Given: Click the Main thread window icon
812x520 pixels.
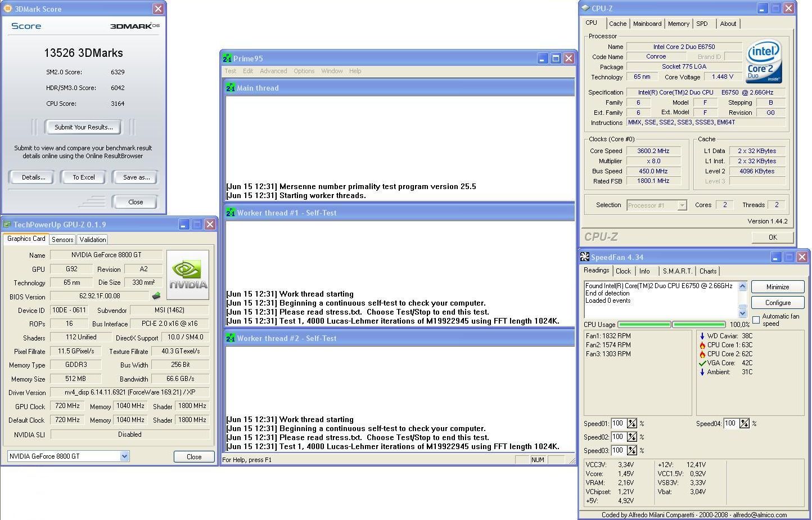Looking at the screenshot, I should coord(231,87).
